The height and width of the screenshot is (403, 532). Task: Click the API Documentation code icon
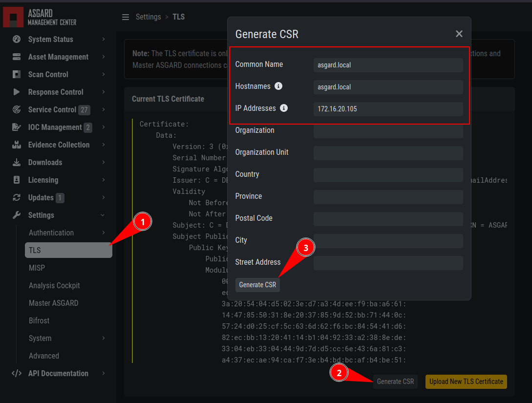tap(16, 374)
